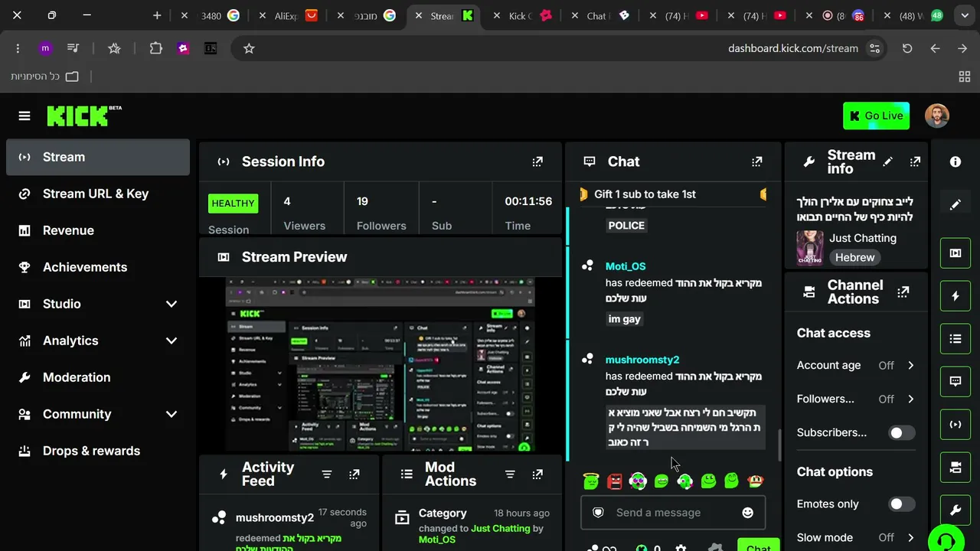Open mushroomsty2 profile in chat
980x551 pixels.
[x=642, y=360]
